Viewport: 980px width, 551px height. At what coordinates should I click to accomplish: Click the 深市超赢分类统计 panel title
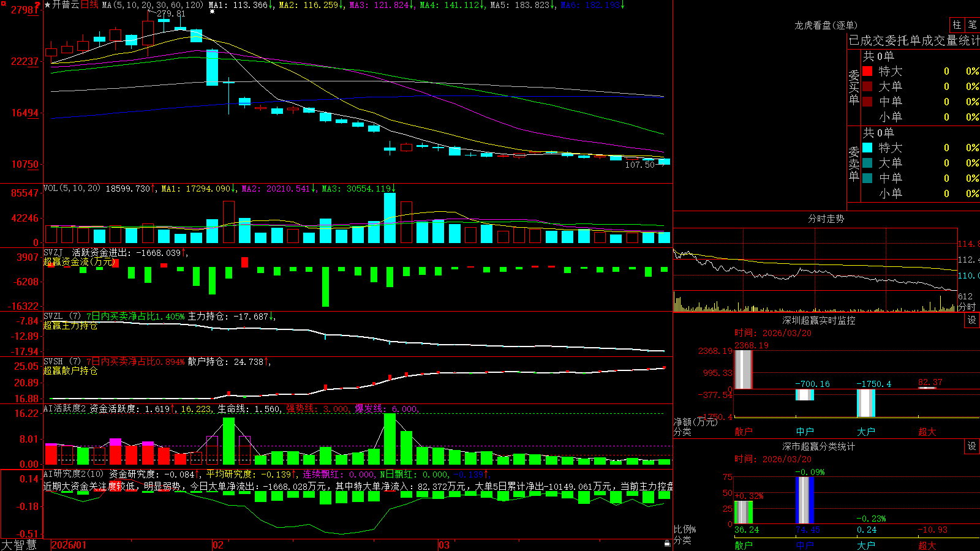click(818, 446)
